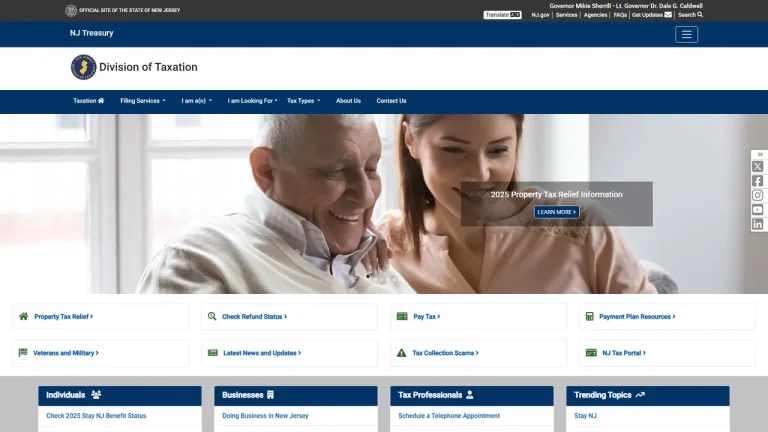The width and height of the screenshot is (768, 432).
Task: Open Latest News and Updates link
Action: (x=262, y=353)
